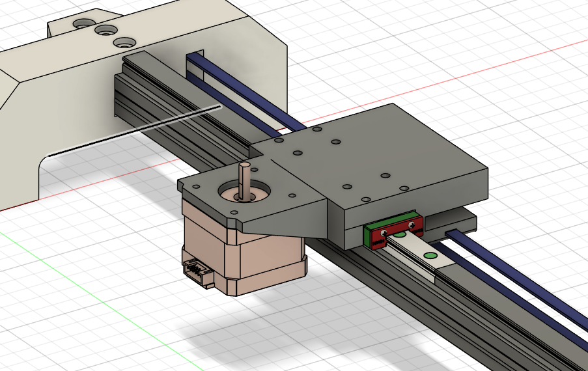588x371 pixels.
Task: Click the motor mount plate's front face
Action: (x=287, y=220)
